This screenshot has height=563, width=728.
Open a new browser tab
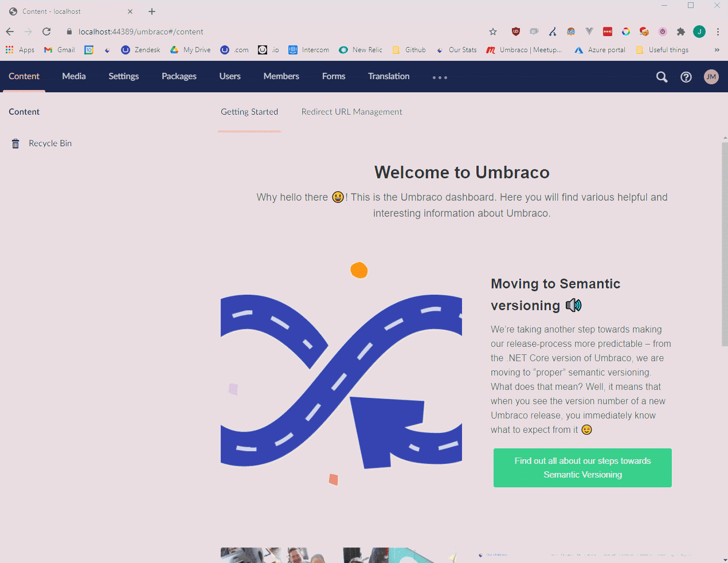tap(152, 11)
